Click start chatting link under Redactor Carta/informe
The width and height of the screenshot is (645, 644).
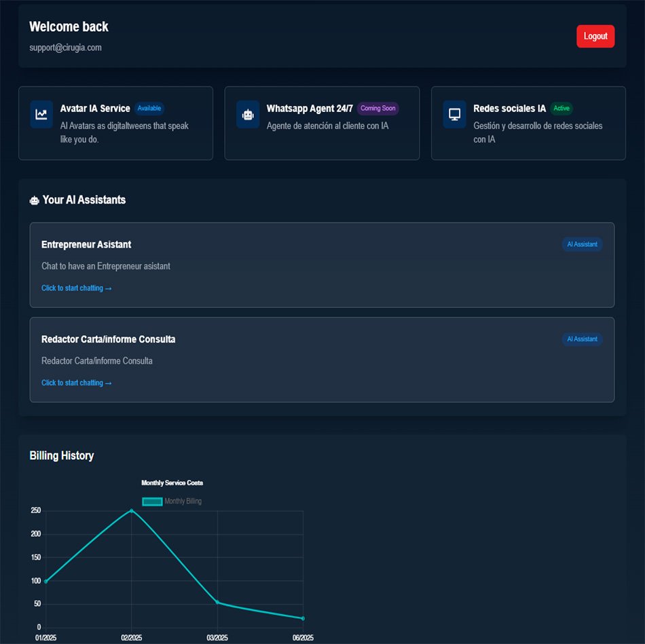pos(76,383)
